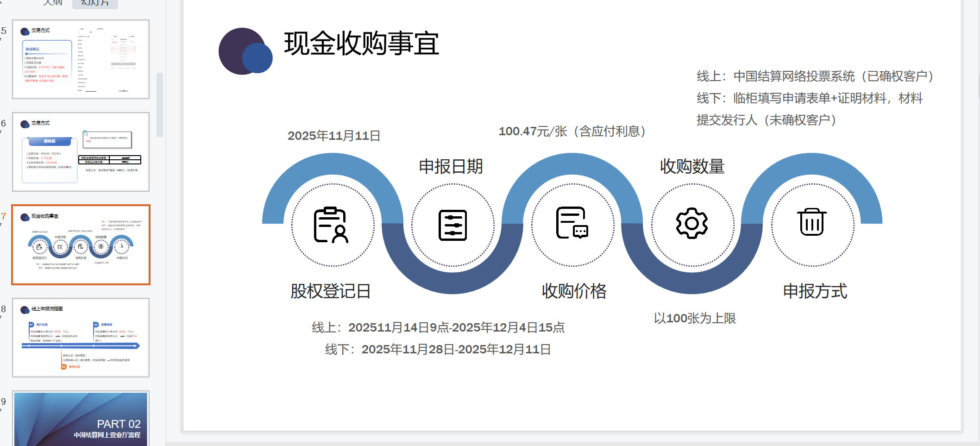
Task: Click the clipboard-person icon above 股权登记日
Action: pos(331,225)
